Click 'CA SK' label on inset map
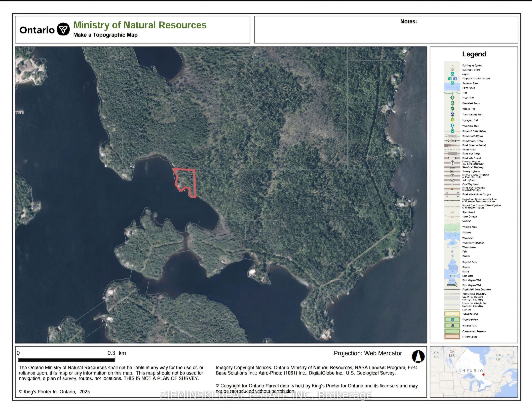Screen dimensions: 532x408 (436, 355)
